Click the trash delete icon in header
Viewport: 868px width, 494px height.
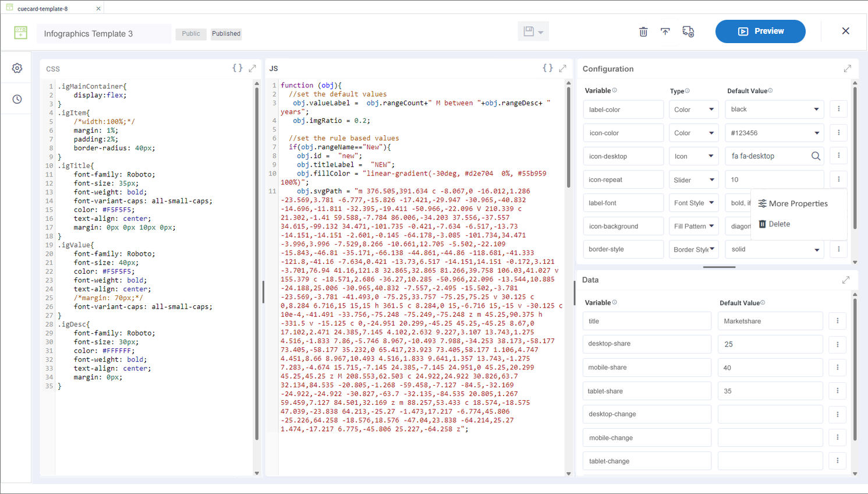(x=643, y=31)
